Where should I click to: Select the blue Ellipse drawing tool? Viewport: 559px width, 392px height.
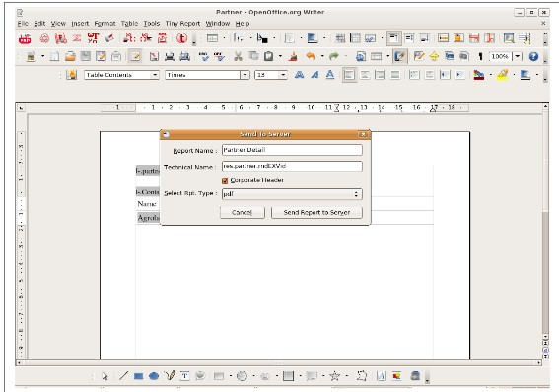(154, 376)
